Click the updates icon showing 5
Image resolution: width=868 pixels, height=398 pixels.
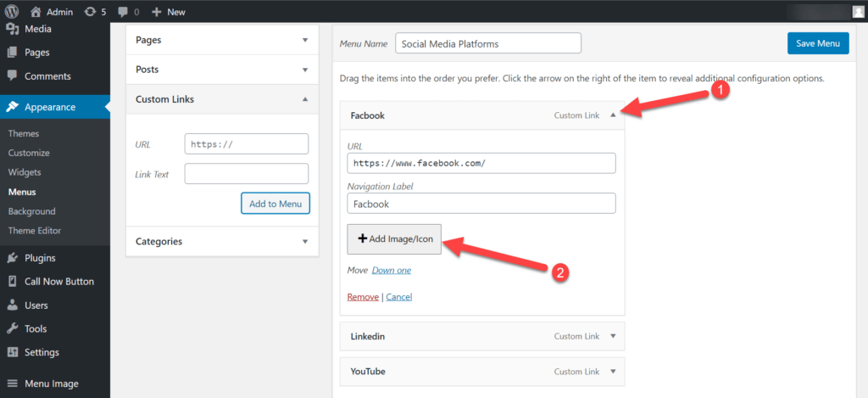(x=89, y=11)
